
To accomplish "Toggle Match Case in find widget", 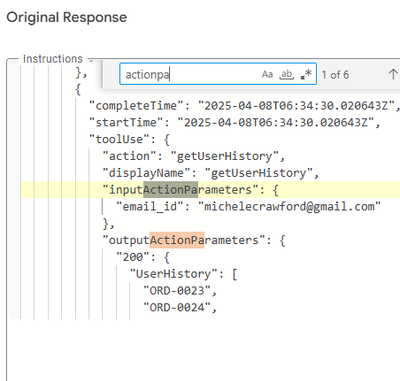I will 267,74.
